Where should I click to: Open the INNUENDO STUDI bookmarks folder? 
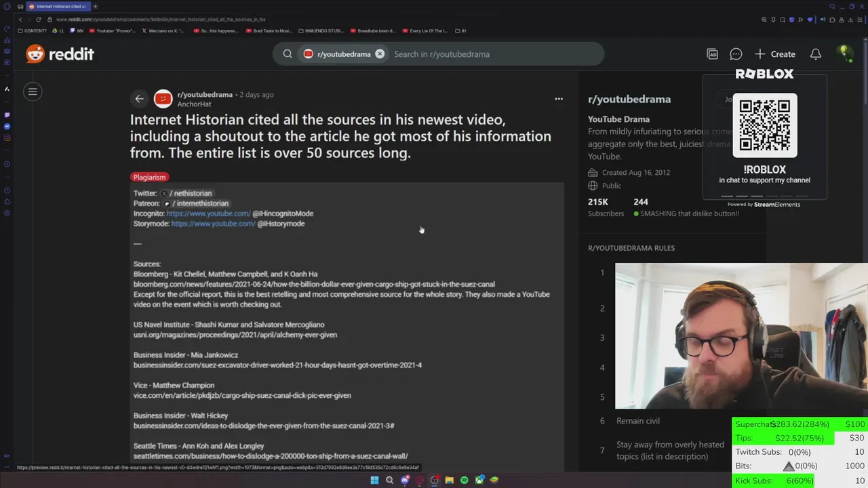(x=321, y=30)
